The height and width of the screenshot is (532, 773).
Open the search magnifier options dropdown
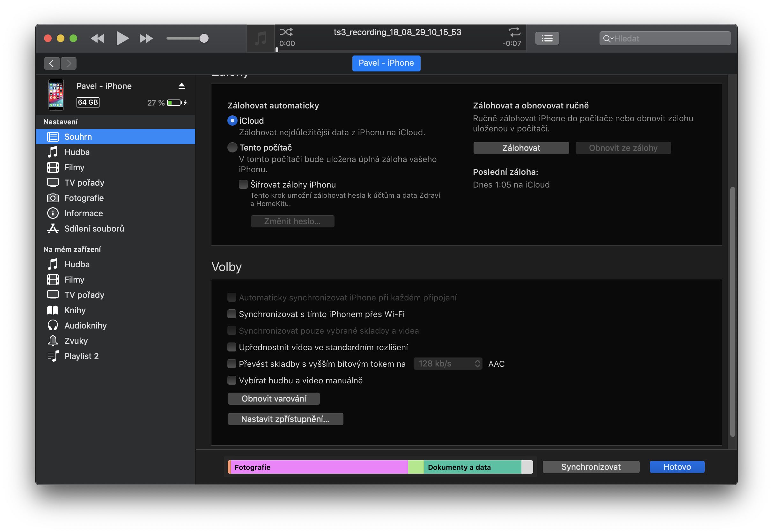608,39
